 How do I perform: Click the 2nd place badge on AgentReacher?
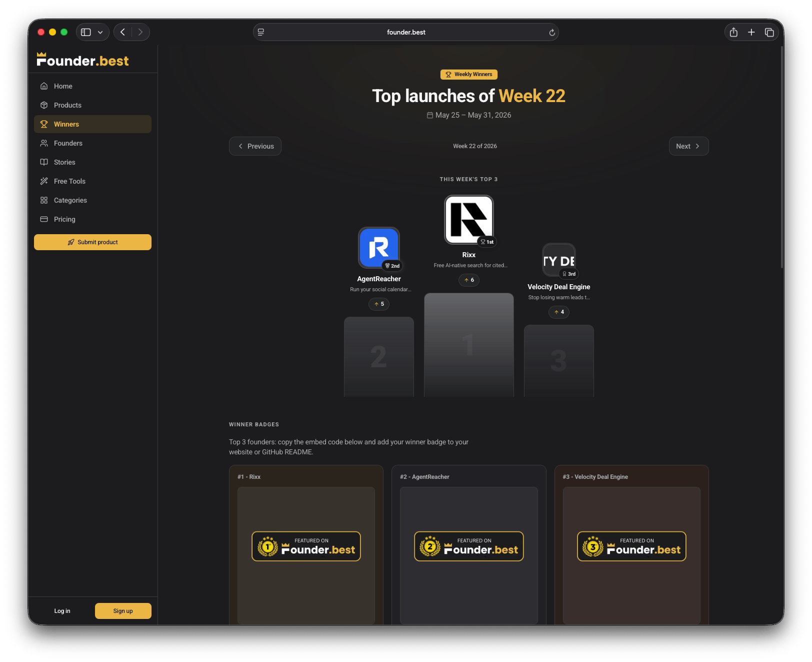[x=392, y=266]
